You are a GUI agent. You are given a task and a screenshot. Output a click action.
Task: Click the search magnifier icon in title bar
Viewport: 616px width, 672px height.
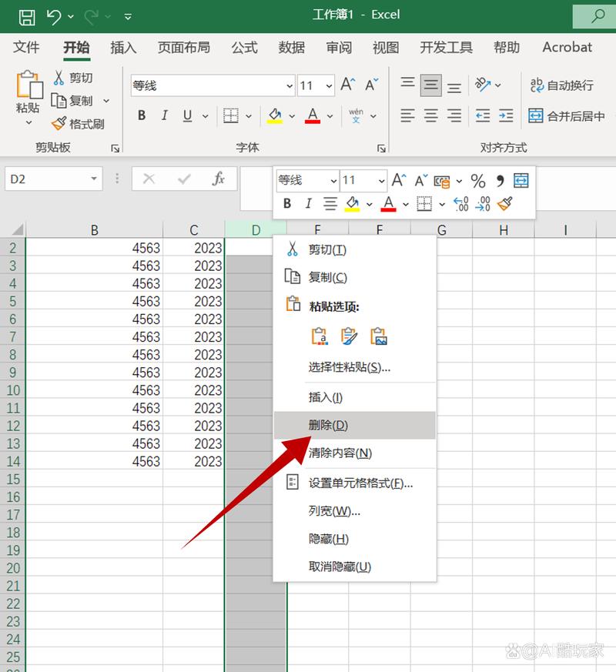point(598,15)
